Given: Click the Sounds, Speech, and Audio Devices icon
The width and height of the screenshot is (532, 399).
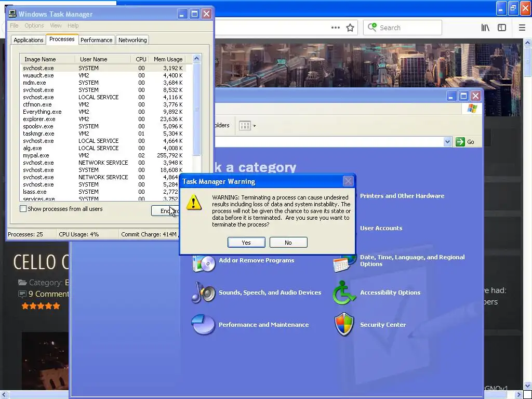Looking at the screenshot, I should [x=204, y=292].
